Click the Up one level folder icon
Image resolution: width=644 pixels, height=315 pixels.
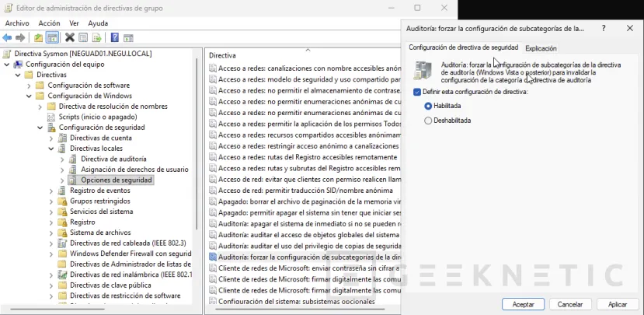click(x=38, y=38)
